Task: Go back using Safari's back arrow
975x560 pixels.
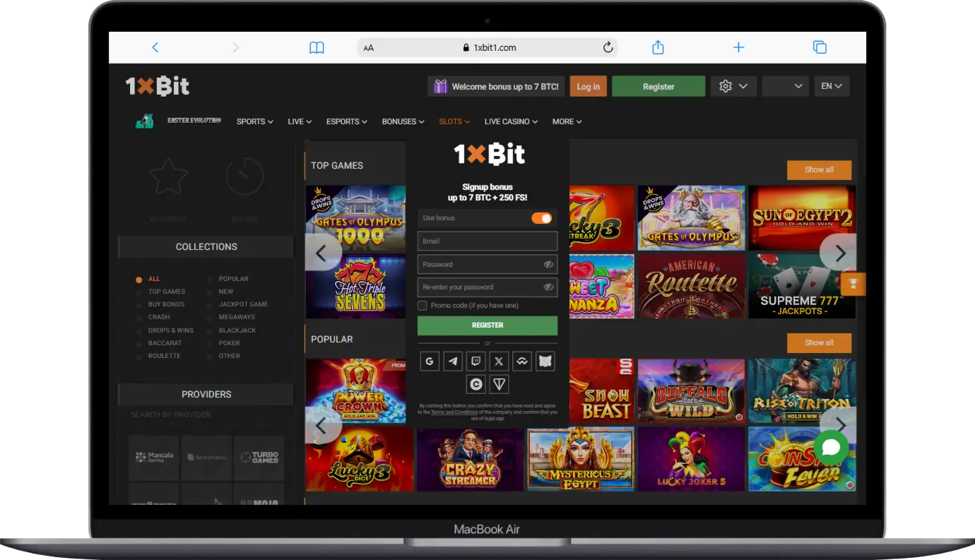Action: click(155, 47)
